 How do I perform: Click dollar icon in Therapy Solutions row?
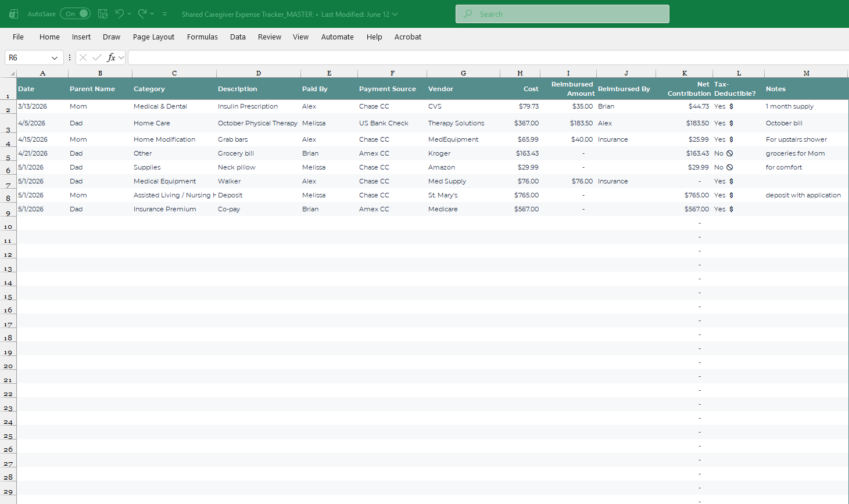[x=731, y=123]
